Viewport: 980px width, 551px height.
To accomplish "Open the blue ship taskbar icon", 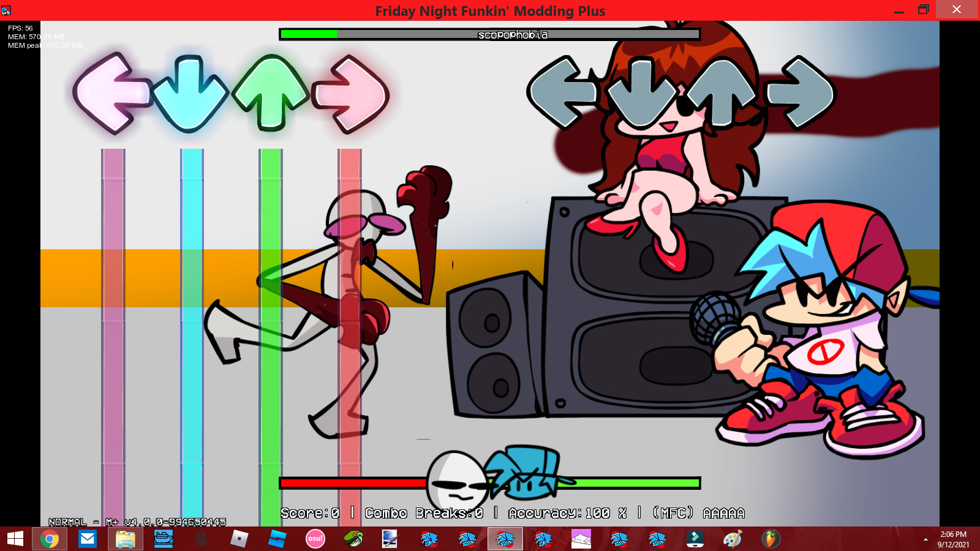I will [164, 539].
